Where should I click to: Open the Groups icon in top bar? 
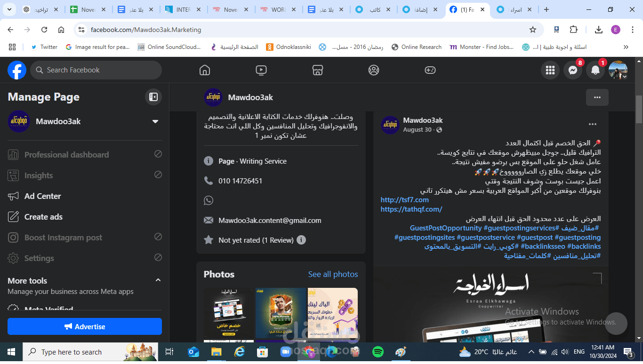point(374,70)
